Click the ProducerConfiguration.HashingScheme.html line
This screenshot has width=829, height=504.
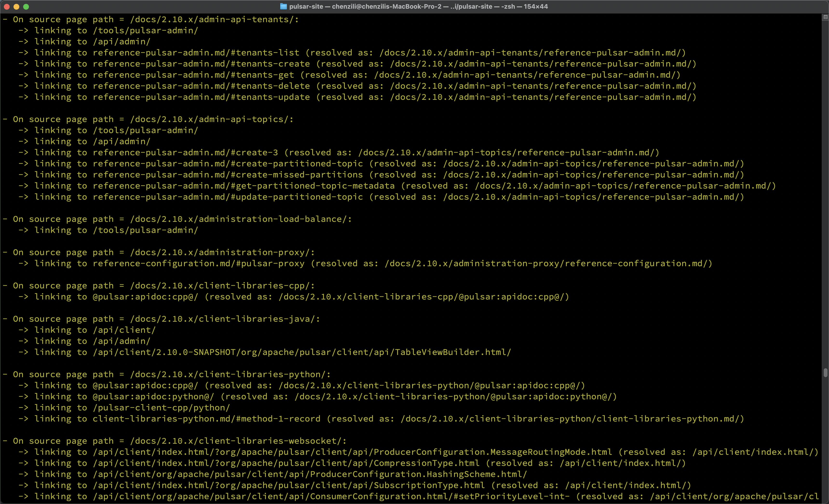point(273,474)
